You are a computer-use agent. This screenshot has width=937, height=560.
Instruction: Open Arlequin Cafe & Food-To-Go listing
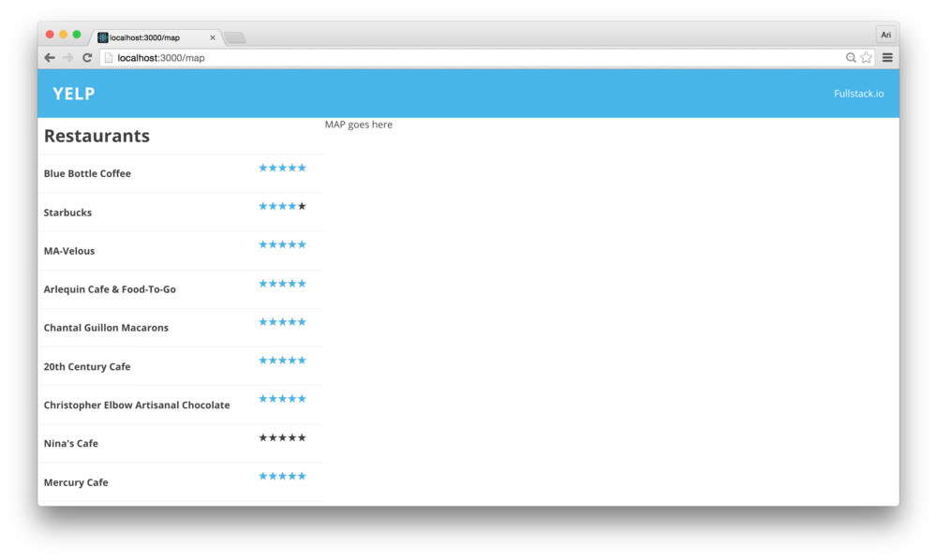point(110,289)
